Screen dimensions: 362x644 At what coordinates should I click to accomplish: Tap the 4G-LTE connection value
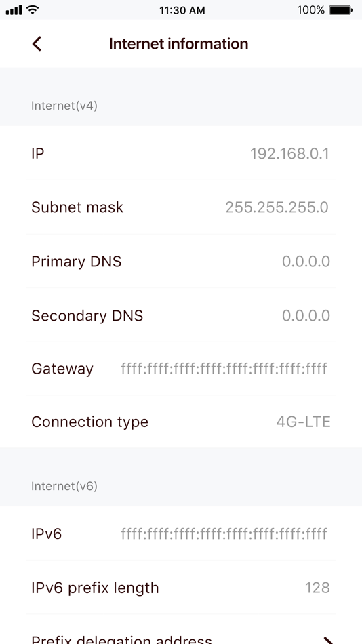point(303,422)
